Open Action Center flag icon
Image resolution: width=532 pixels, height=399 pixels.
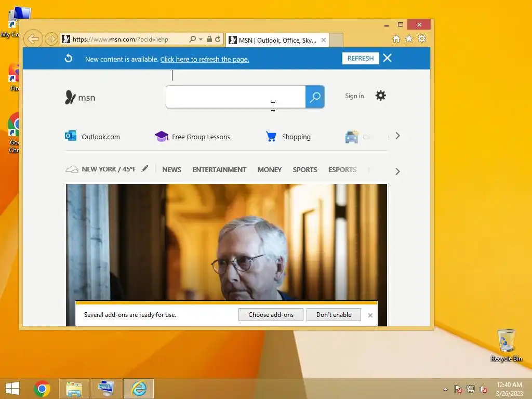point(458,389)
